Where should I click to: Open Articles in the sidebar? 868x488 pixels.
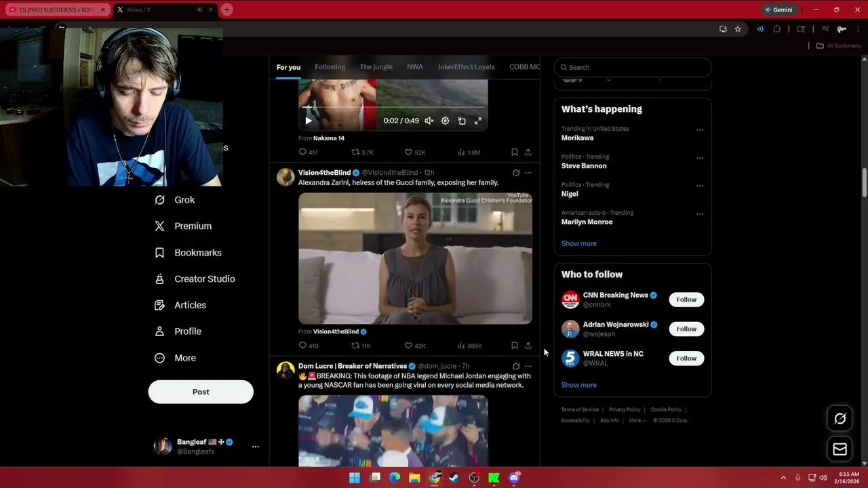[180, 306]
